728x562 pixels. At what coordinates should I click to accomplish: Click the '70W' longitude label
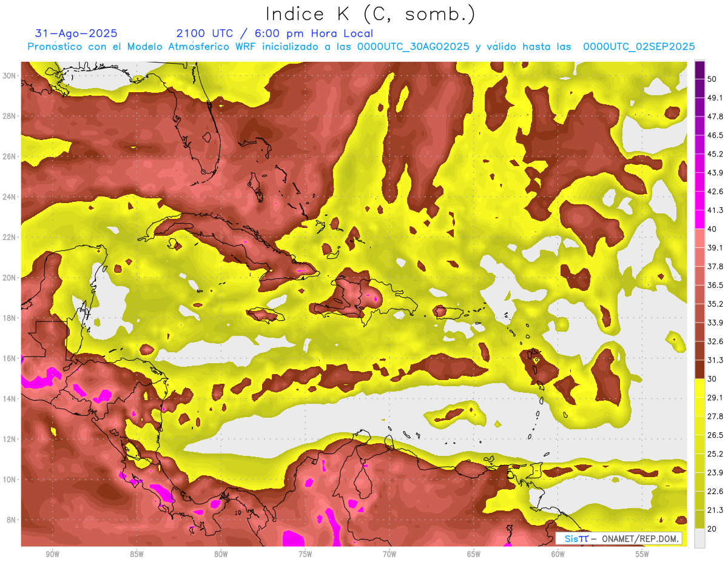[389, 554]
